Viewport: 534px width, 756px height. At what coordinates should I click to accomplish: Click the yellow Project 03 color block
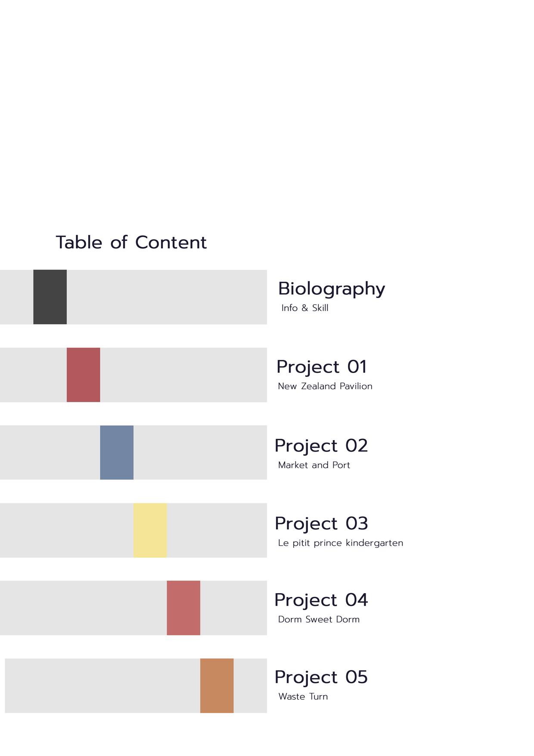pyautogui.click(x=150, y=530)
